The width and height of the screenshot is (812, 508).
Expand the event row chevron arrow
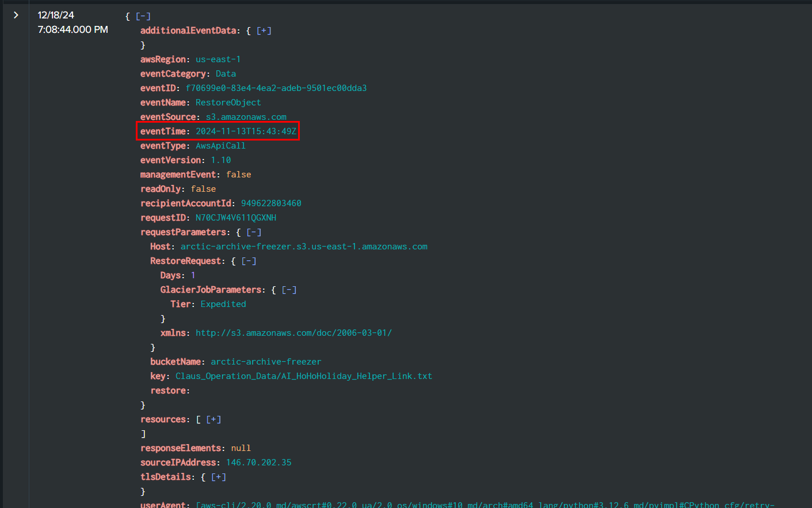[16, 15]
